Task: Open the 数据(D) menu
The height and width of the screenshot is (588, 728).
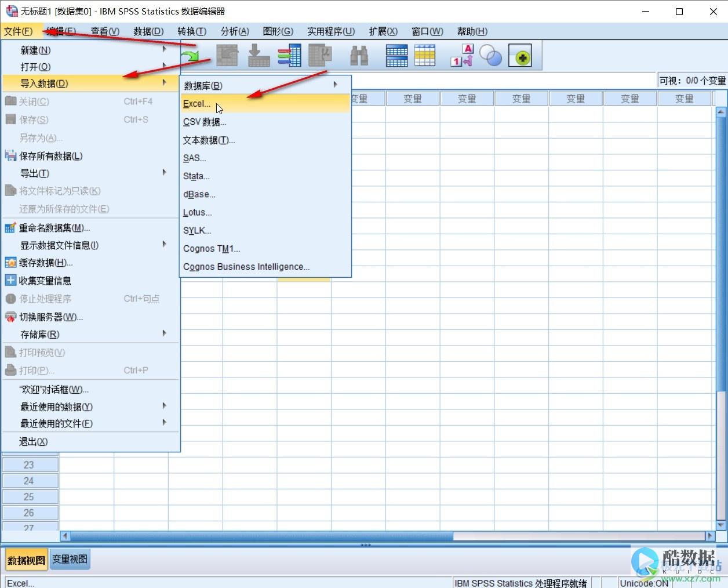Action: [148, 31]
